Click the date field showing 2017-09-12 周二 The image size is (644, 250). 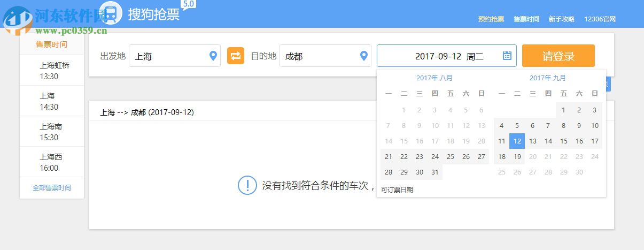coord(447,56)
